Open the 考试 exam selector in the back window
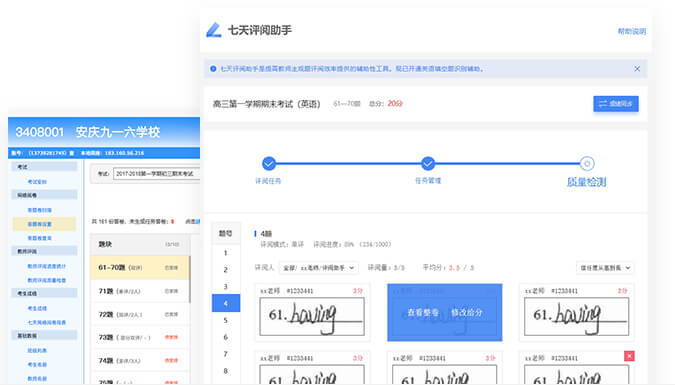 point(156,174)
